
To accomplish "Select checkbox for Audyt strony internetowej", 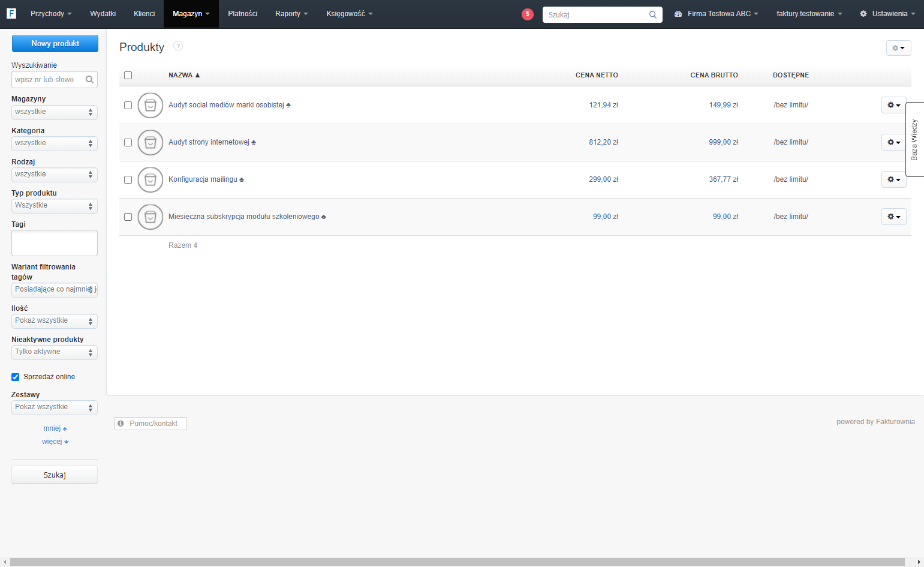I will pos(128,143).
